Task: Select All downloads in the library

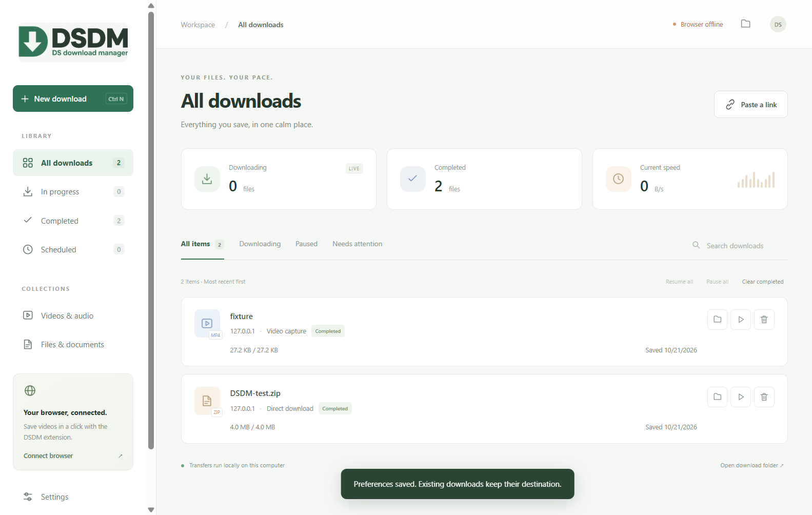Action: [73, 163]
